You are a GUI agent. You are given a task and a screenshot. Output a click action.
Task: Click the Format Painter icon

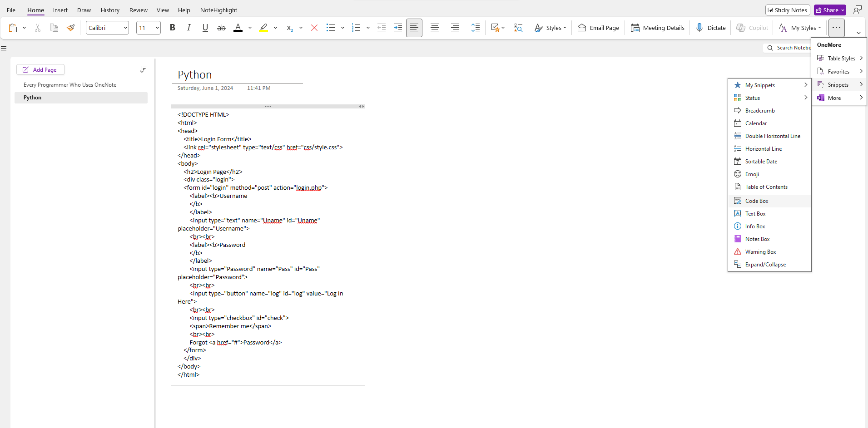click(70, 28)
